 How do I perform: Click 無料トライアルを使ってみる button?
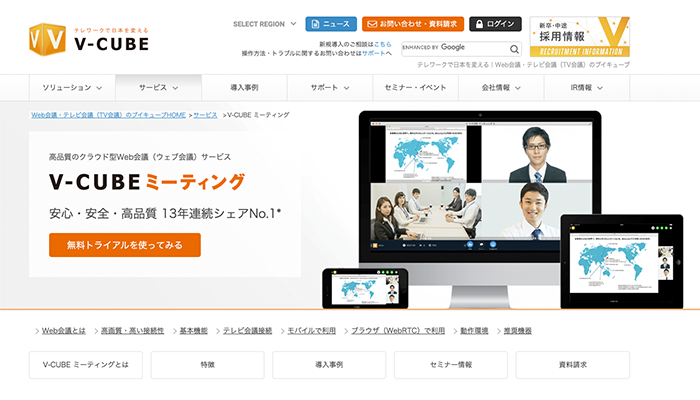click(x=125, y=245)
